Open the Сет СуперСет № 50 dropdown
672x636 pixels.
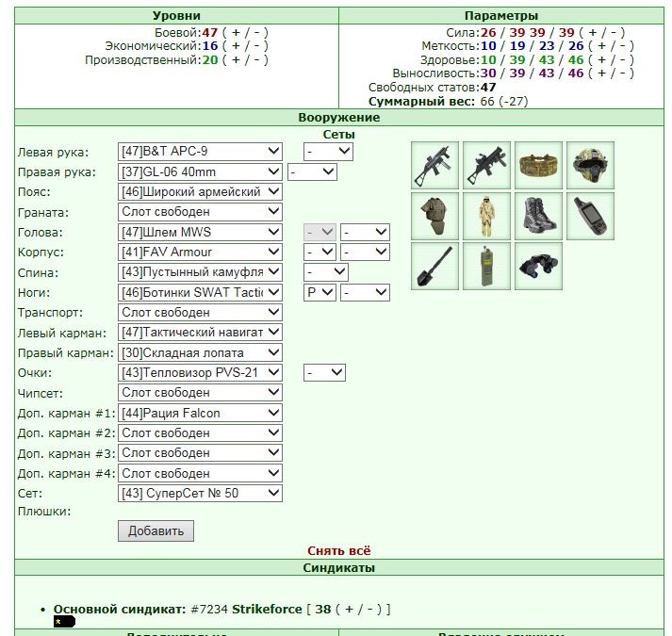click(x=200, y=493)
